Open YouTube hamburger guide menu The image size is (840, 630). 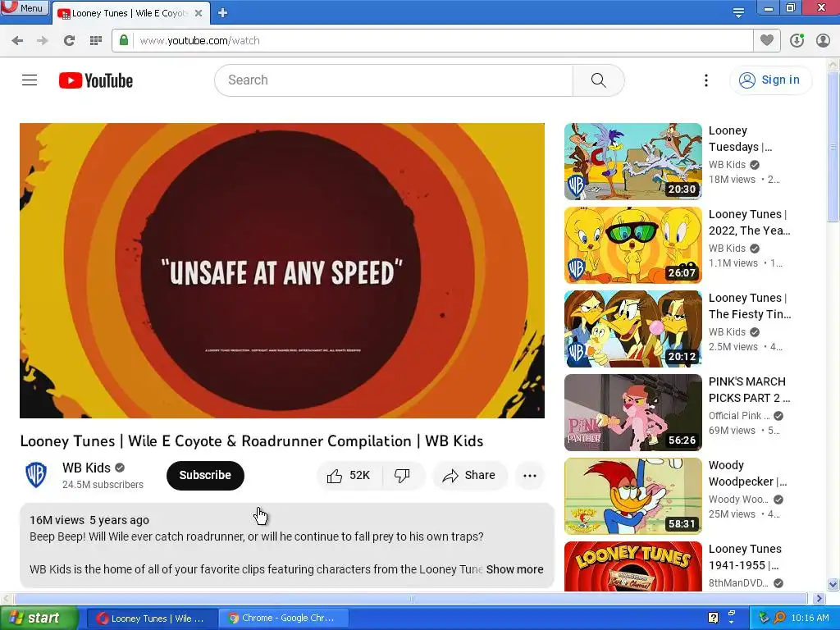click(30, 80)
